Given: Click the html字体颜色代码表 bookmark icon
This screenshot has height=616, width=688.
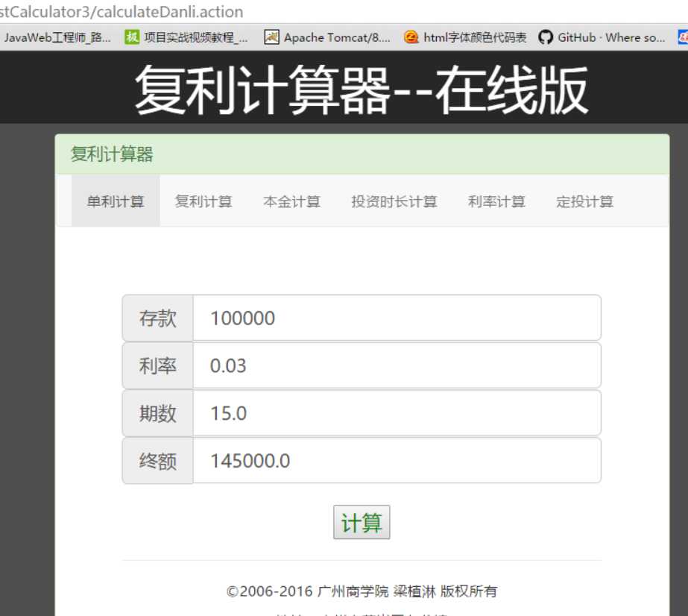Looking at the screenshot, I should click(x=410, y=37).
